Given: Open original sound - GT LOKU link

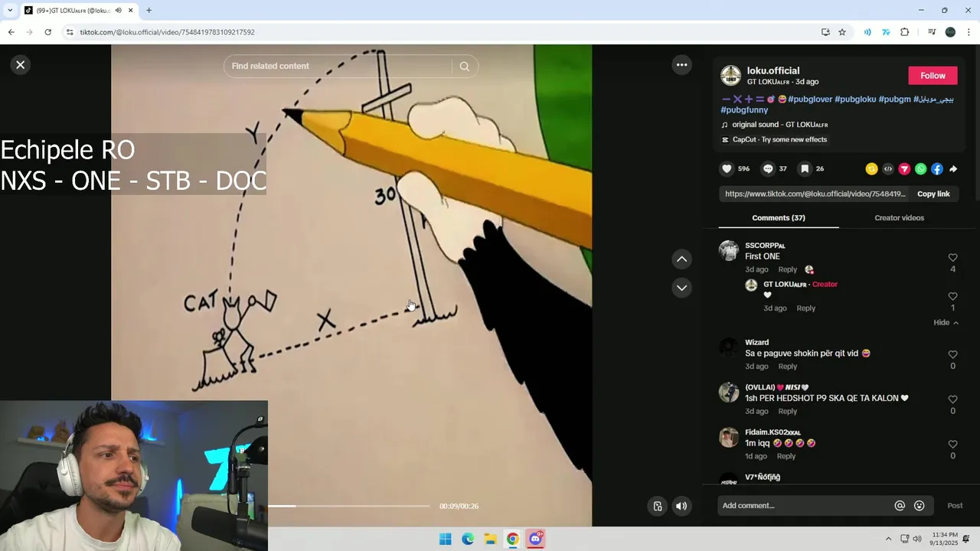Looking at the screenshot, I should point(779,125).
